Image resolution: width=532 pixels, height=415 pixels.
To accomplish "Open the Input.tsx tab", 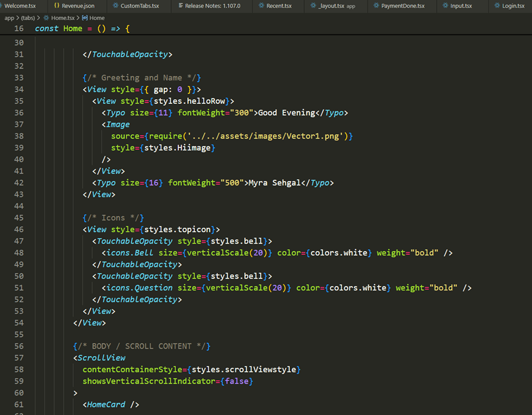I will click(x=458, y=6).
